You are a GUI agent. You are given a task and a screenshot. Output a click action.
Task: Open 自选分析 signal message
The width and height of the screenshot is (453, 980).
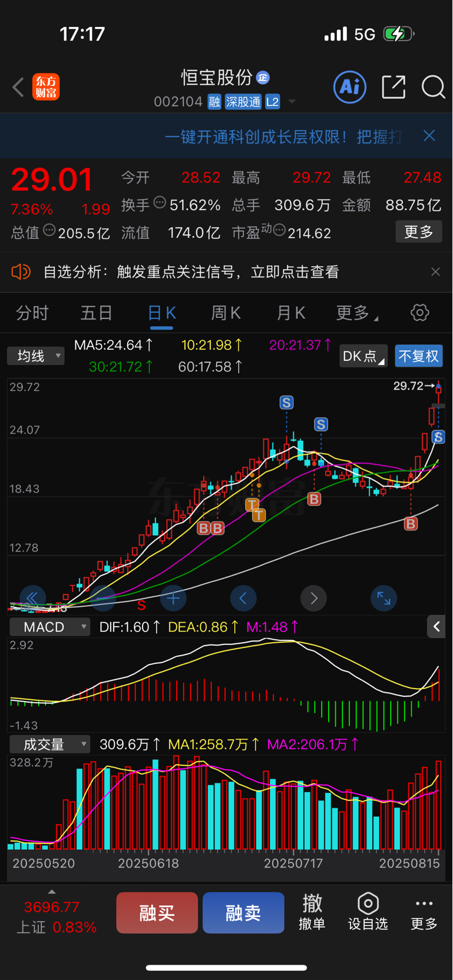click(191, 272)
